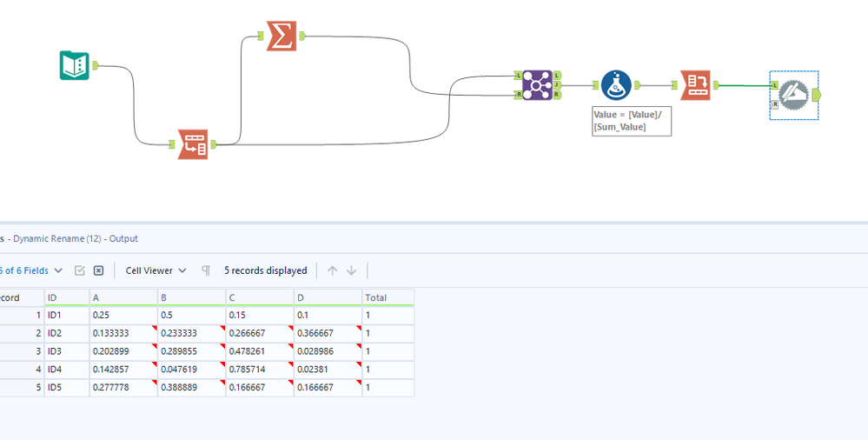The width and height of the screenshot is (868, 440).
Task: Click the Join tool's J output anchor
Action: point(558,85)
